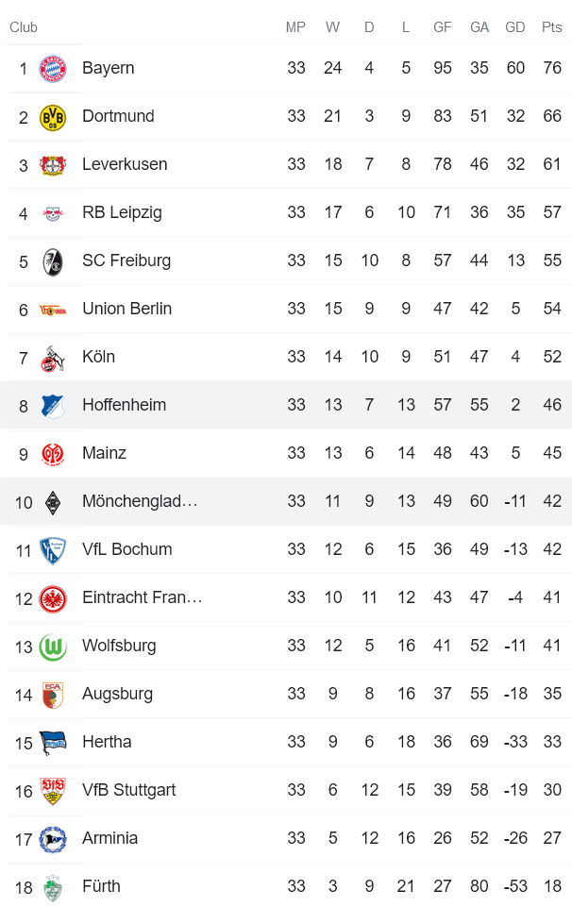The width and height of the screenshot is (572, 924).
Task: Click the Hertha club badge
Action: point(54,742)
